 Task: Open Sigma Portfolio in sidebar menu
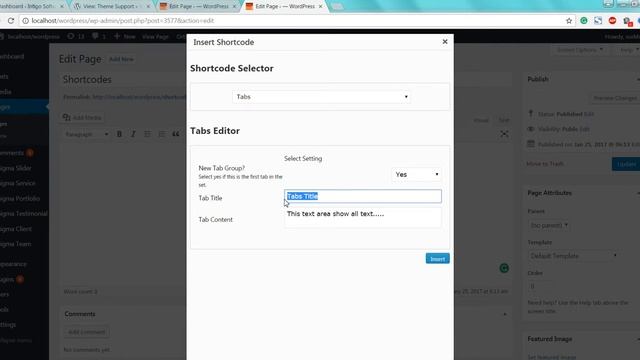[20, 198]
